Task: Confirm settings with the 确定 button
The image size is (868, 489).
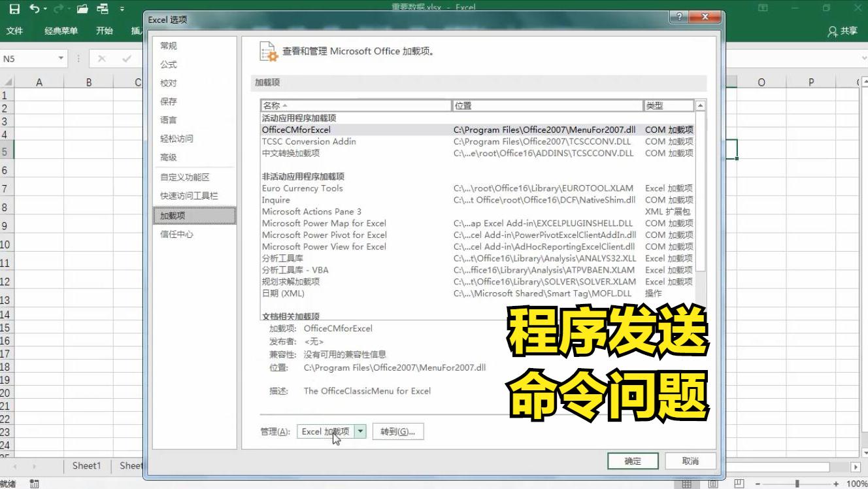Action: coord(631,460)
